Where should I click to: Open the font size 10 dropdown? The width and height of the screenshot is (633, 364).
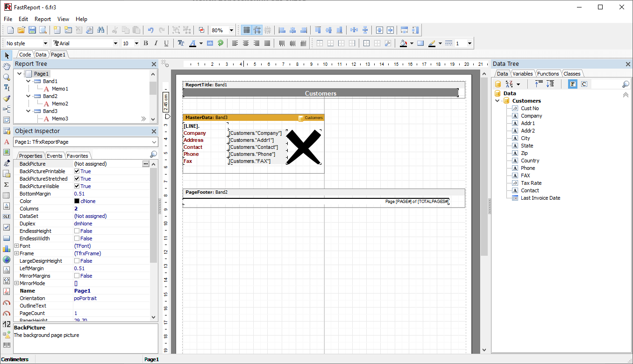point(136,43)
